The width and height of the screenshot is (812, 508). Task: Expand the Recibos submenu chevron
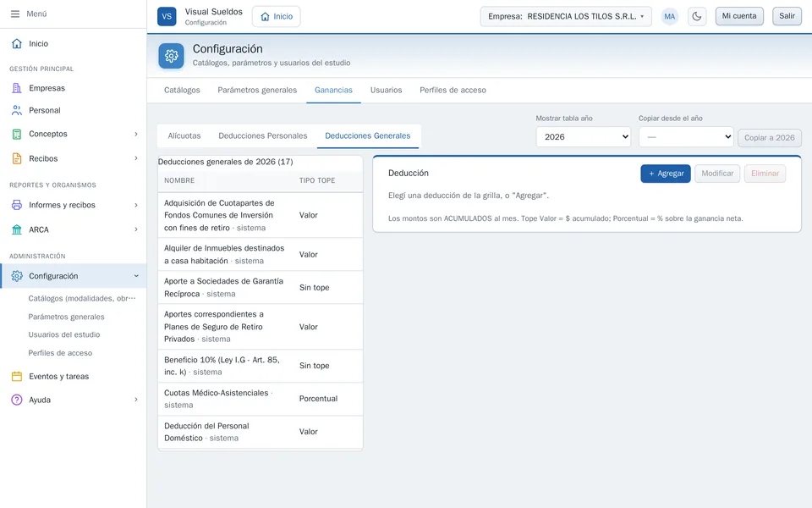tap(136, 158)
